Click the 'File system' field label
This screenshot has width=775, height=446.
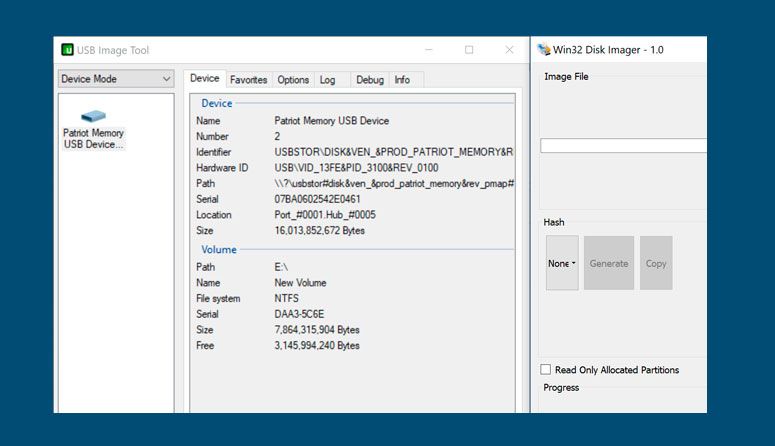(218, 299)
